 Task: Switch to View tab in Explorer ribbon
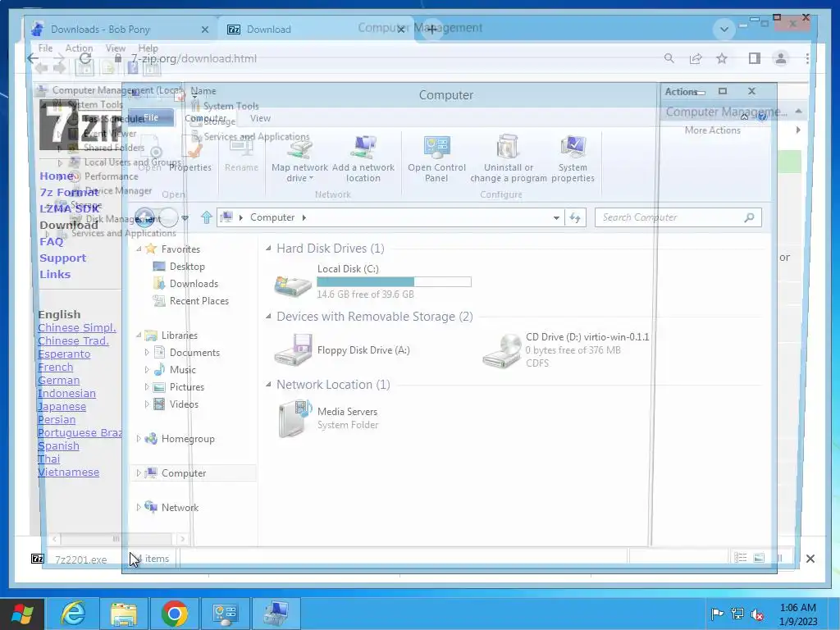260,118
